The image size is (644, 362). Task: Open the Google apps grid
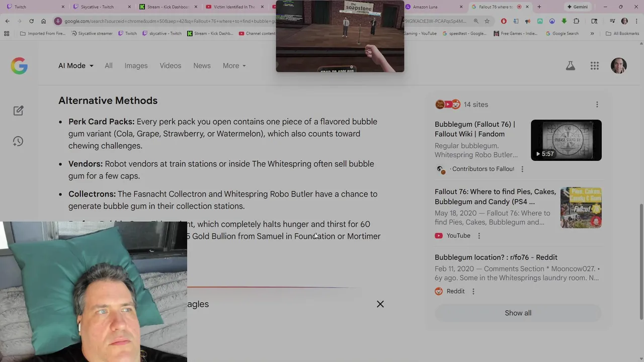point(595,66)
